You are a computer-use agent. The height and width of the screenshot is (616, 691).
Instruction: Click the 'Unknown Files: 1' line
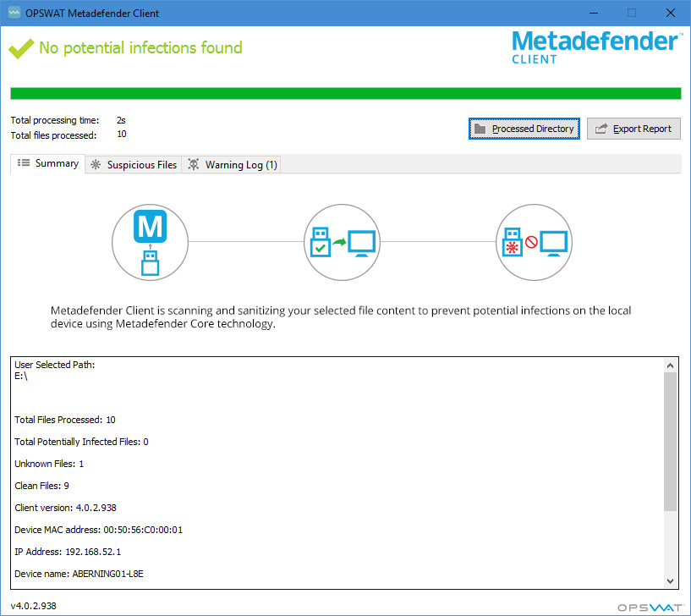(x=49, y=464)
